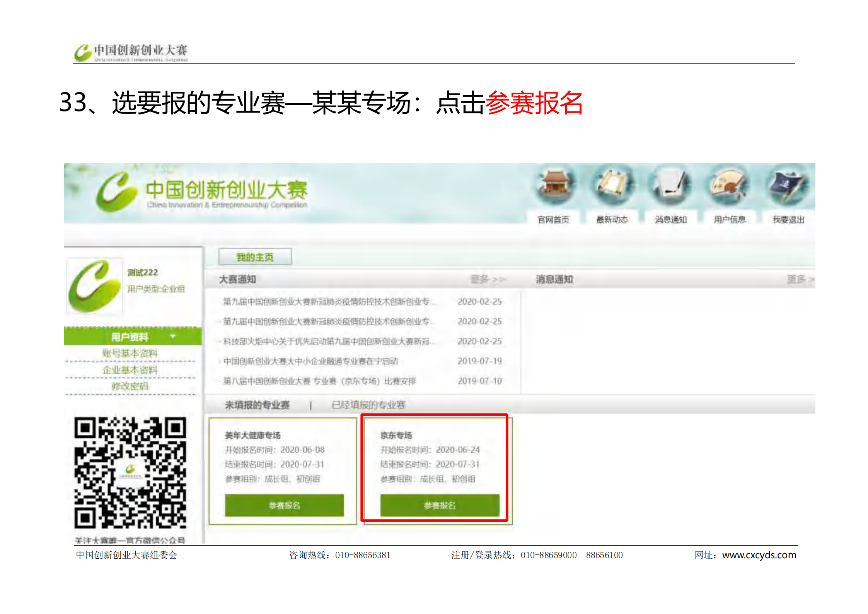Click the green competition logo in site banner
Screen dimensions: 868x614
click(x=116, y=192)
